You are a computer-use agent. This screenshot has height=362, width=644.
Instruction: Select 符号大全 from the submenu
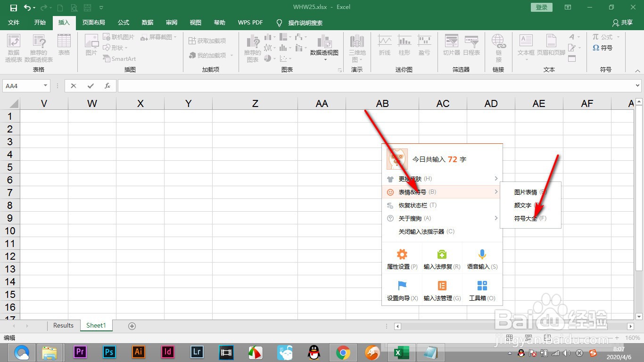526,218
